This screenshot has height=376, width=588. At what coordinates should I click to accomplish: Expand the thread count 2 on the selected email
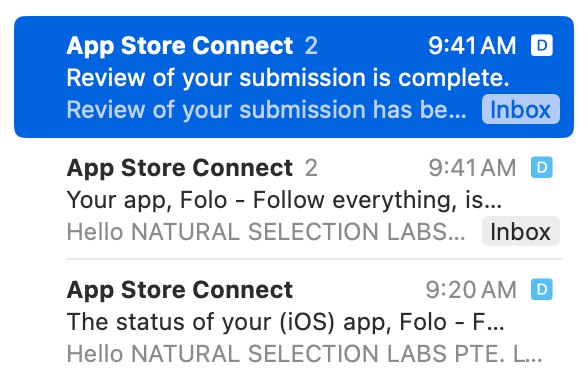point(311,46)
